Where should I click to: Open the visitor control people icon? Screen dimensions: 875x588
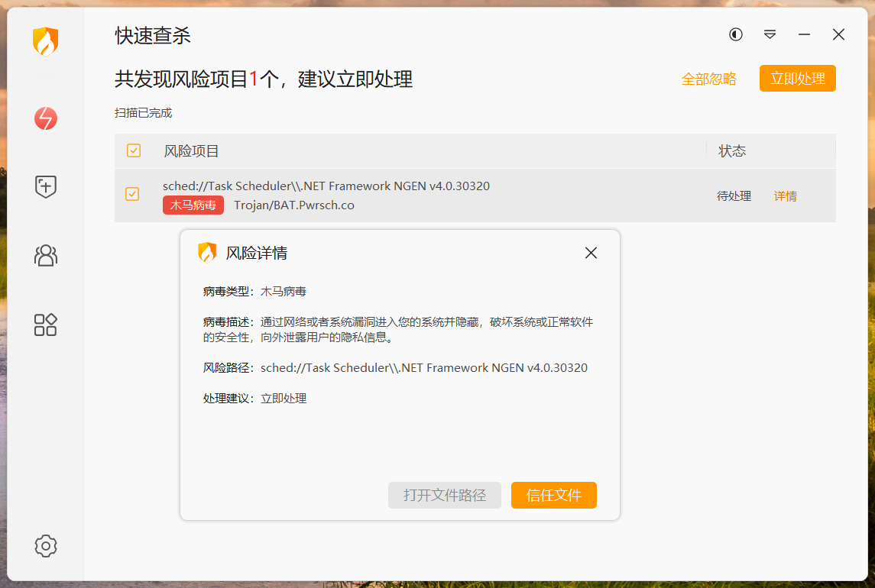click(x=46, y=255)
